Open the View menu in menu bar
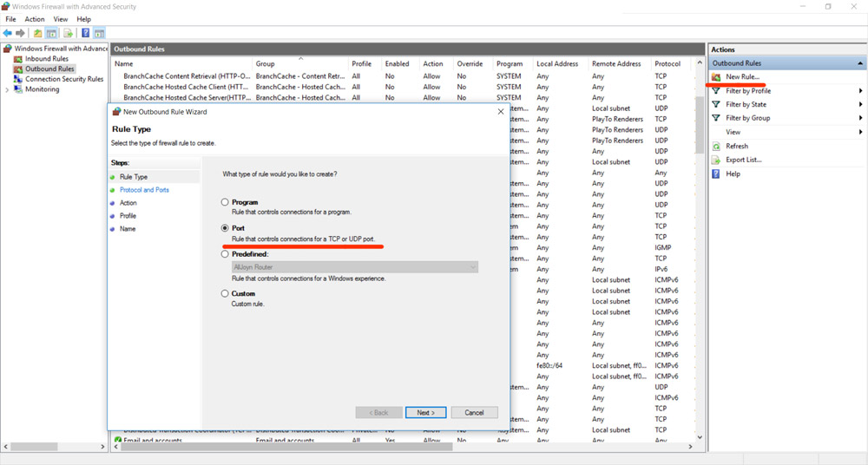The width and height of the screenshot is (868, 465). 61,19
